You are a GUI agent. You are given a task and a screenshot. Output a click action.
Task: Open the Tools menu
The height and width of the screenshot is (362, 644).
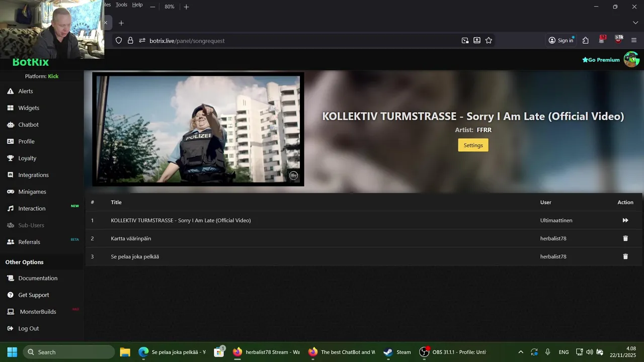coord(121,5)
